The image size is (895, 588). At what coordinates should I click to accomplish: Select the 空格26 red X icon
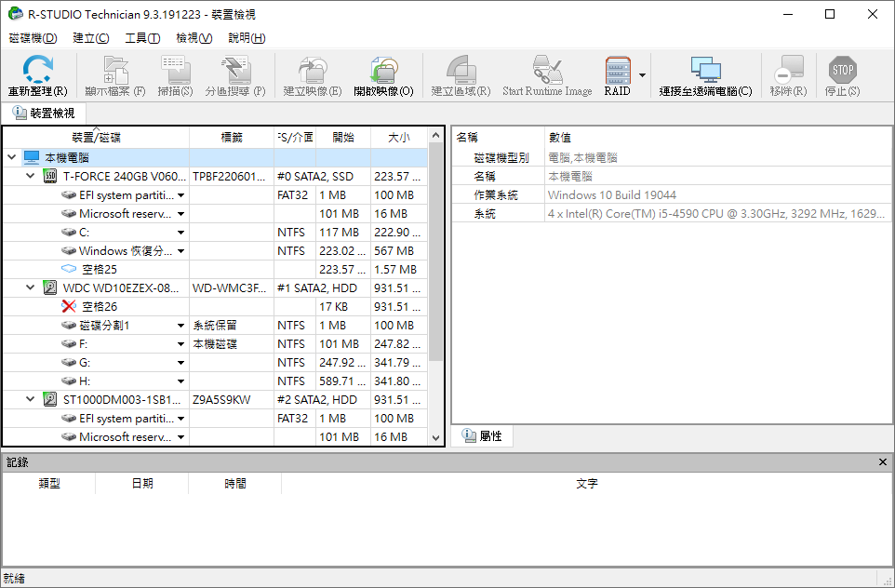click(69, 306)
